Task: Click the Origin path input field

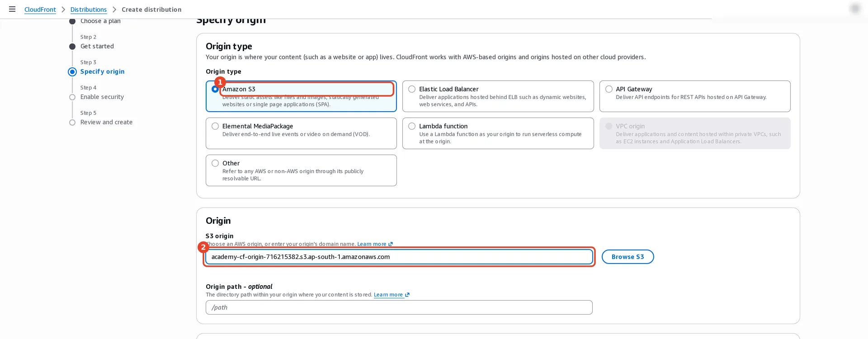Action: click(399, 307)
